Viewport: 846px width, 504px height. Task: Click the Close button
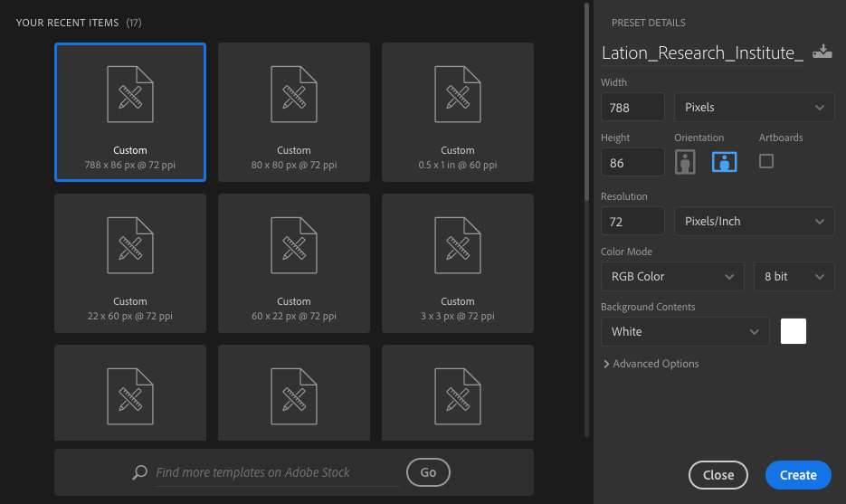click(x=718, y=475)
